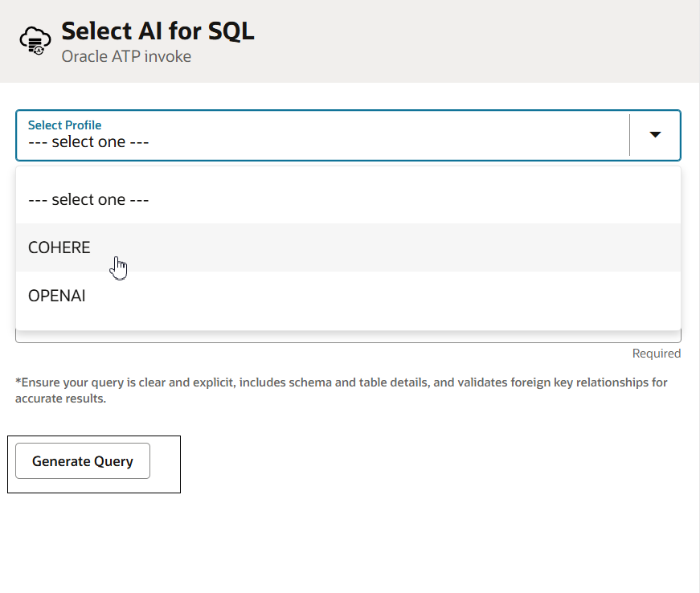Click the 'Required' helper text
The height and width of the screenshot is (593, 700).
(657, 354)
